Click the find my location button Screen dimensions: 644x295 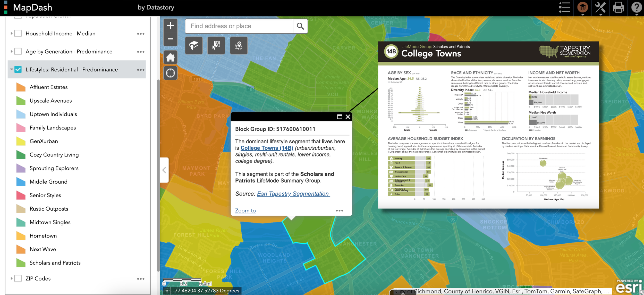click(170, 73)
